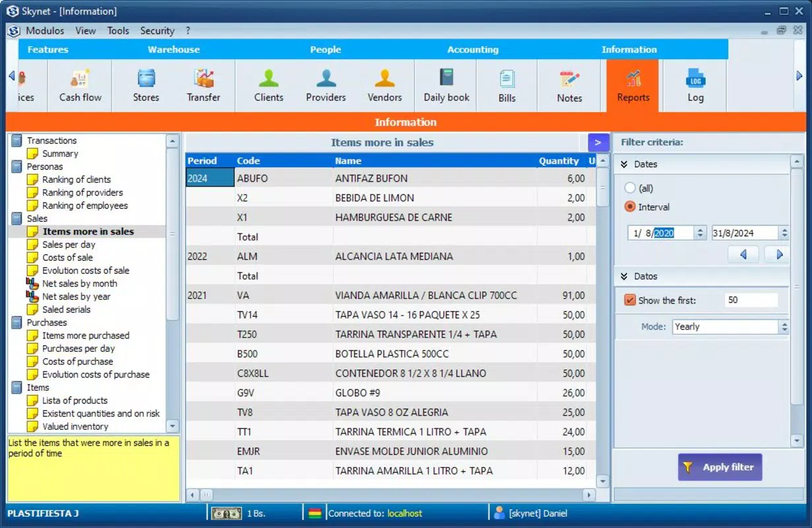
Task: Open the Tools menu
Action: pyautogui.click(x=118, y=31)
